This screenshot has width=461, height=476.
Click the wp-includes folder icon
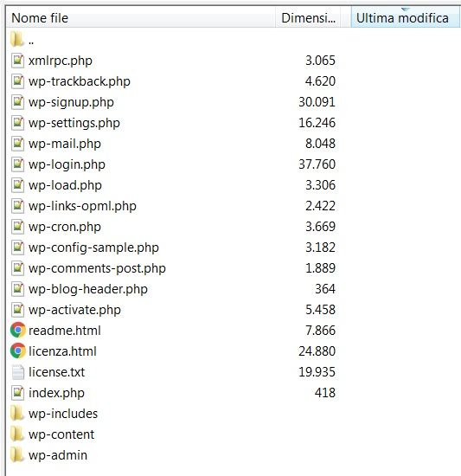tap(17, 414)
